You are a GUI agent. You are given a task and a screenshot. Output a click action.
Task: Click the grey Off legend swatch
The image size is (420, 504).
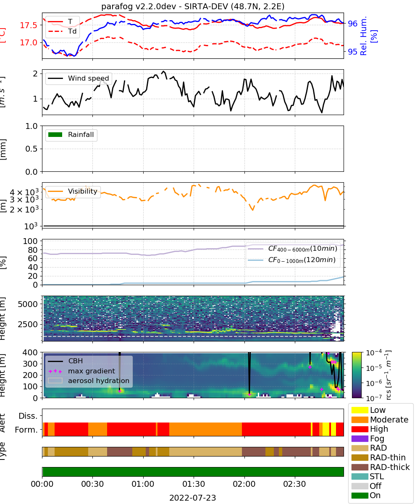pos(360,486)
